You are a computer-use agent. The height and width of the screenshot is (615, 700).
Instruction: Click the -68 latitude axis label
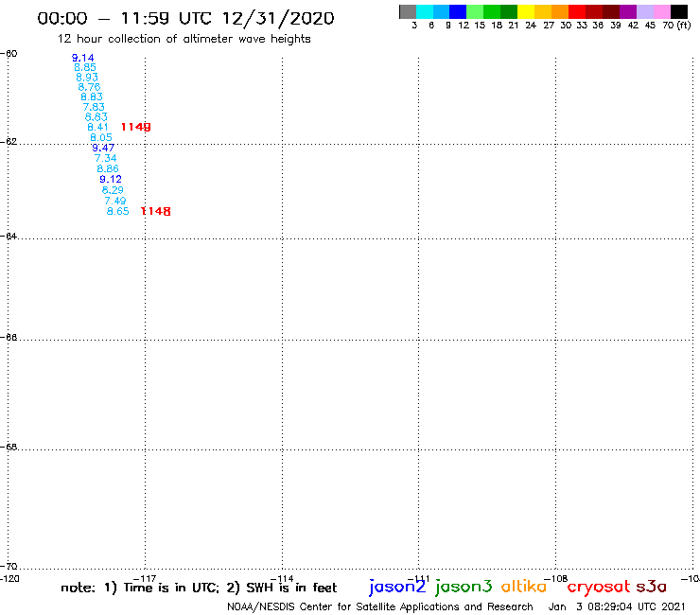click(x=9, y=448)
